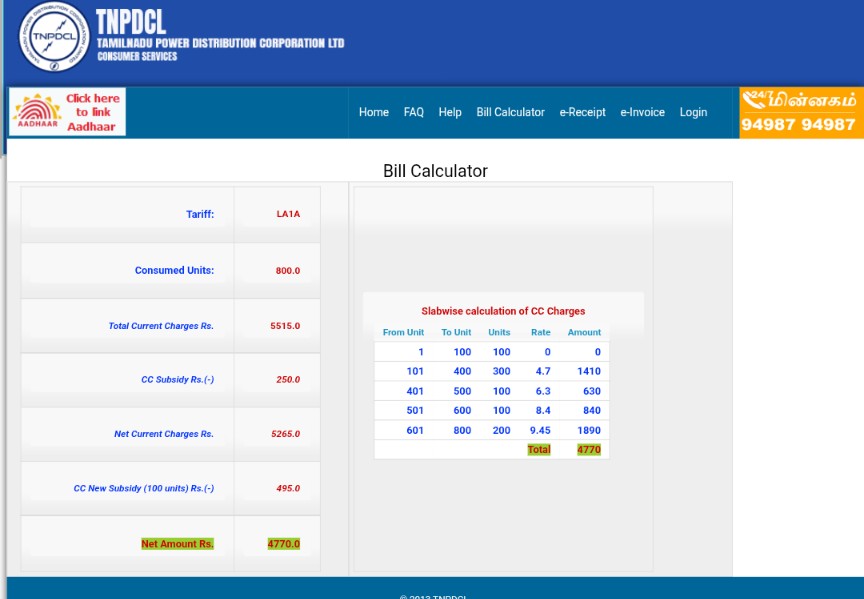Select amount 630 in slab table

coord(592,391)
